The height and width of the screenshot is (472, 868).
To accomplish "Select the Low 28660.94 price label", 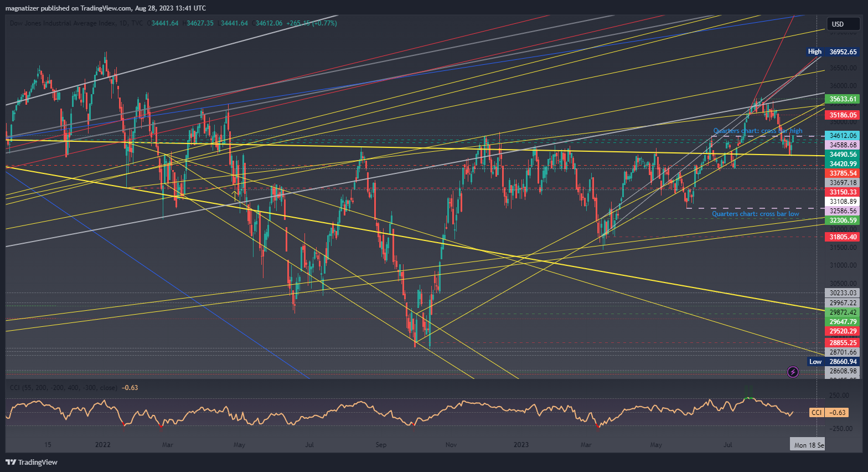I will 833,362.
